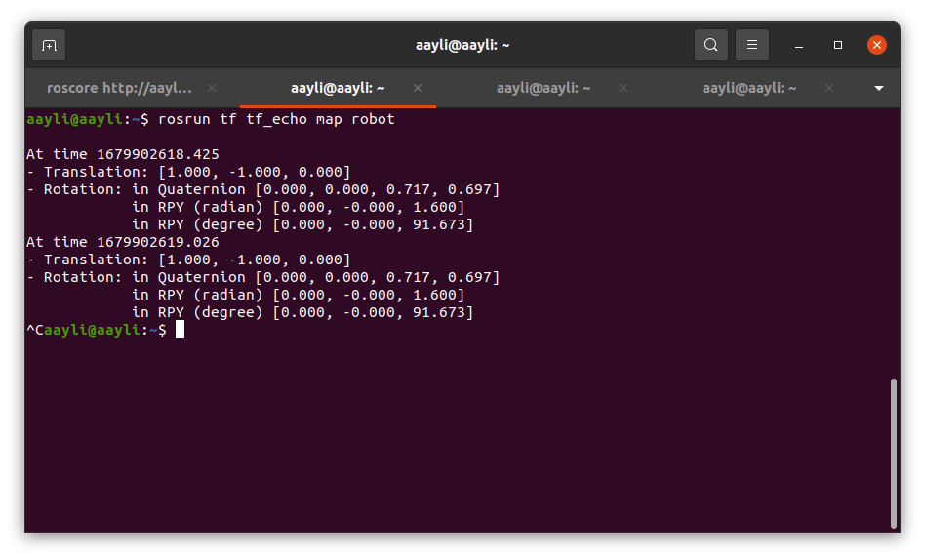Click the first RPY (radian) line
This screenshot has width=925, height=560.
pyautogui.click(x=299, y=208)
